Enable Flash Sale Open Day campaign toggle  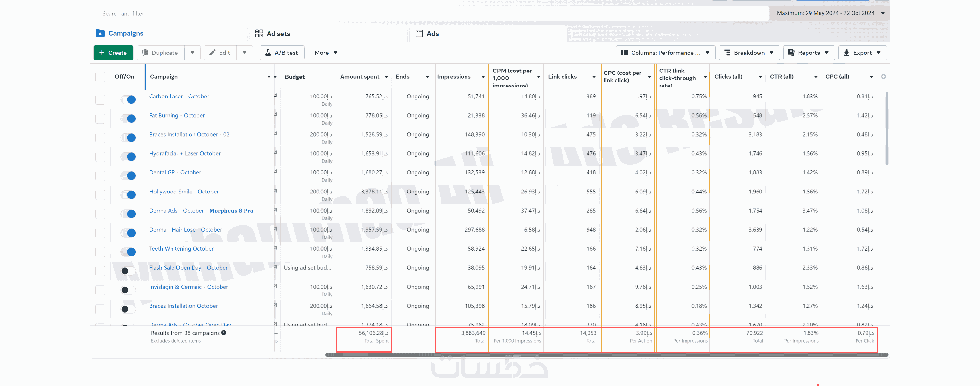[128, 271]
